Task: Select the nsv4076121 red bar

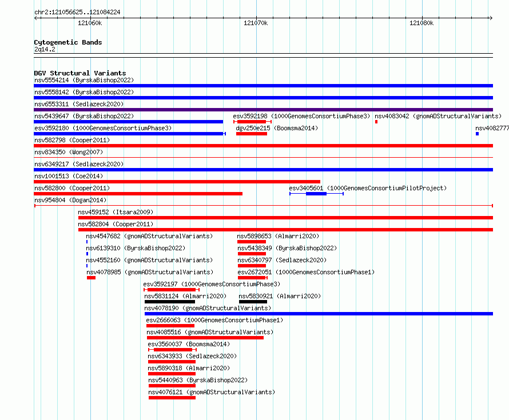Action: point(172,398)
